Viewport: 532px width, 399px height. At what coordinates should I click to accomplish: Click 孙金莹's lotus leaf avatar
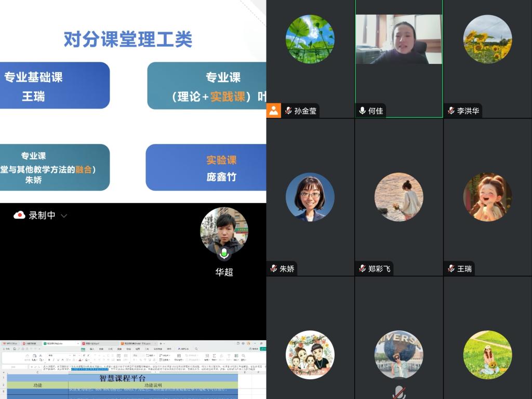(x=310, y=39)
